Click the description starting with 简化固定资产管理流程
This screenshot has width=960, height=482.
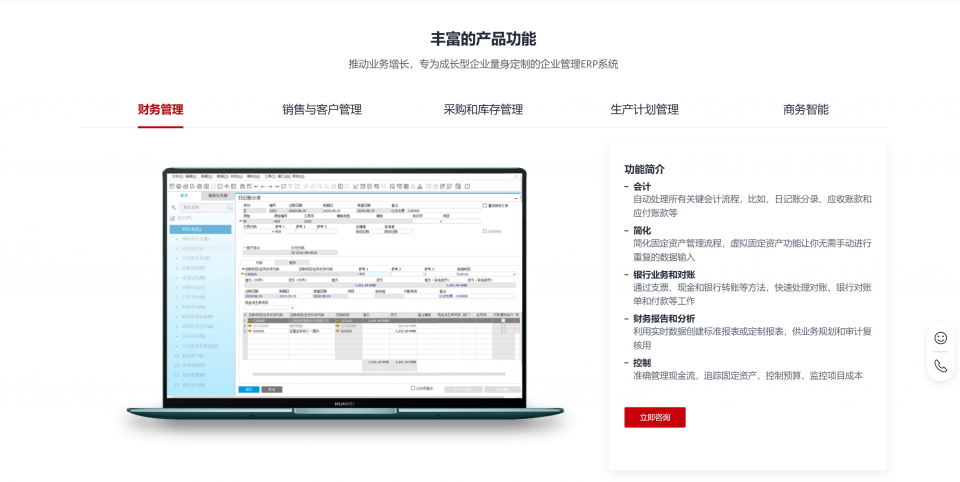752,250
